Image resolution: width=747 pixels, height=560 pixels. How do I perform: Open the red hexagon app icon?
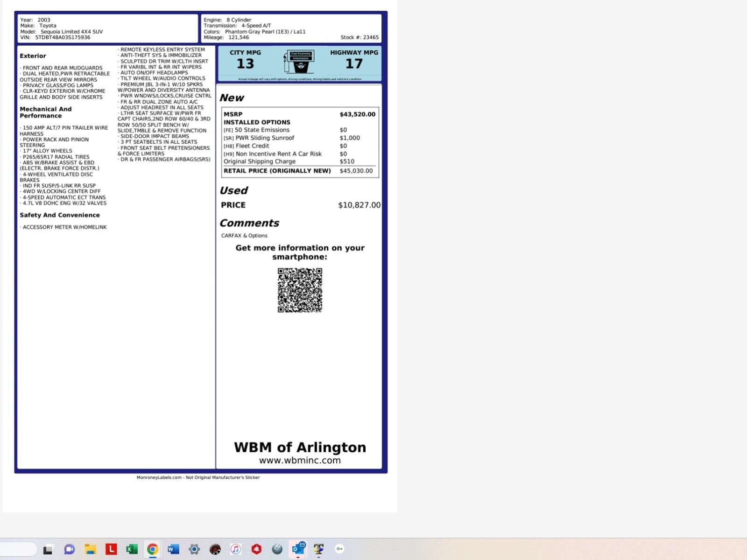256,549
